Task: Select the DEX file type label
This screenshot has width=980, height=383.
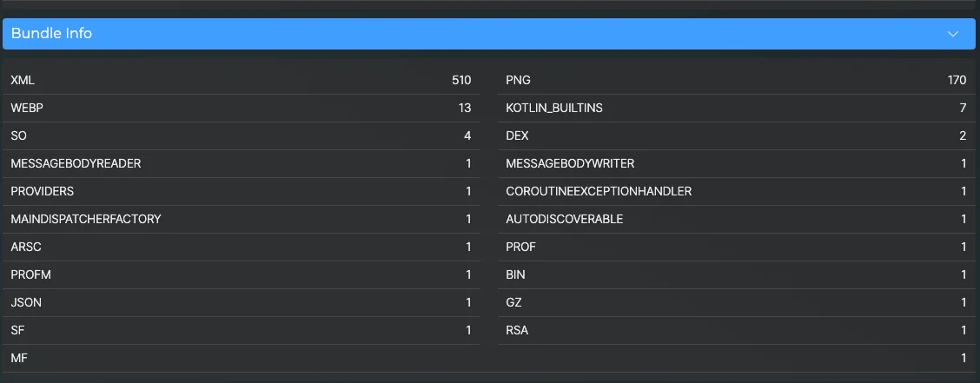Action: tap(517, 136)
